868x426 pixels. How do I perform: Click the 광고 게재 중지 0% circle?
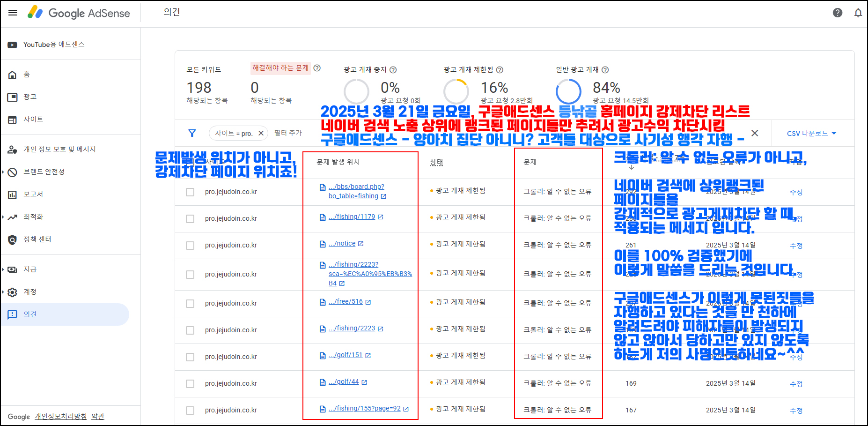click(x=356, y=91)
